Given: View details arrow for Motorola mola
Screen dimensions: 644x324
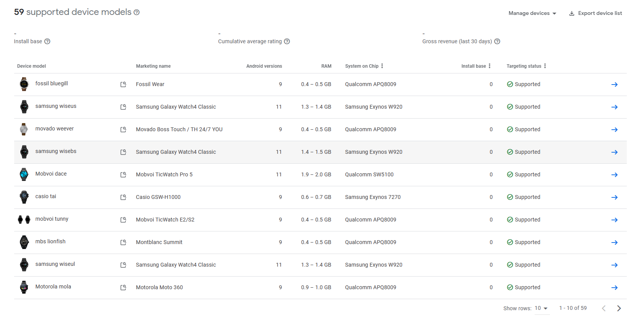Looking at the screenshot, I should click(x=615, y=288).
